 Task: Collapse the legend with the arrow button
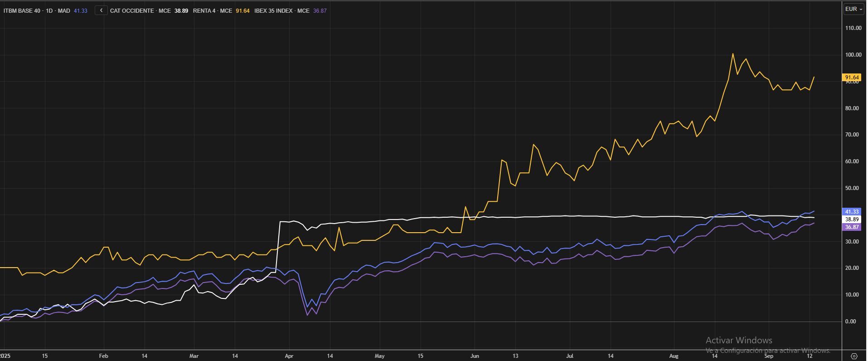(101, 10)
